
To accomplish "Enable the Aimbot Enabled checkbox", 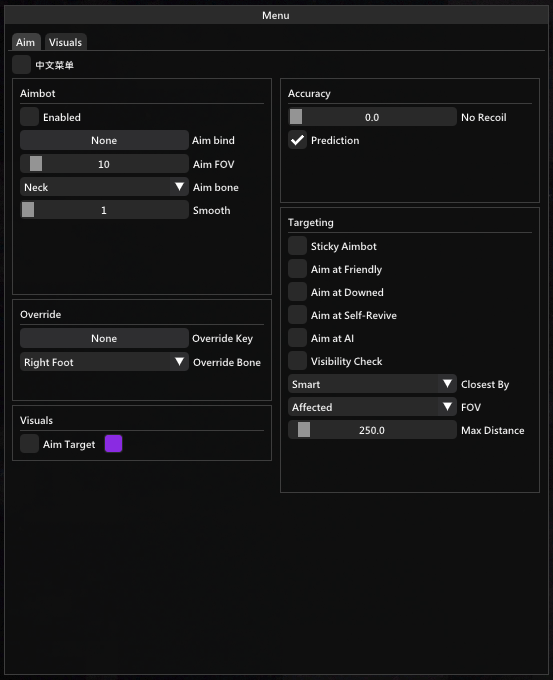I will pos(29,117).
